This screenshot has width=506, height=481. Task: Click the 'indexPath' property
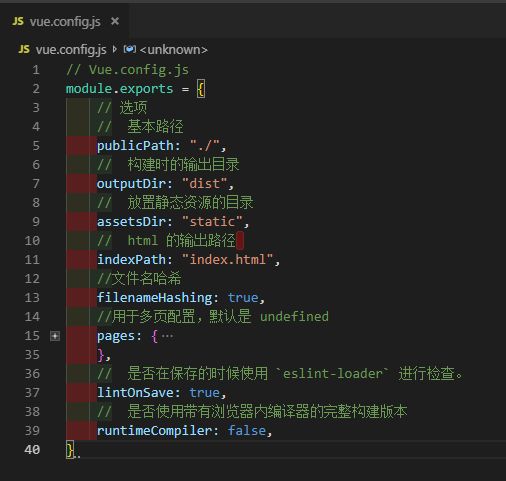(x=131, y=260)
